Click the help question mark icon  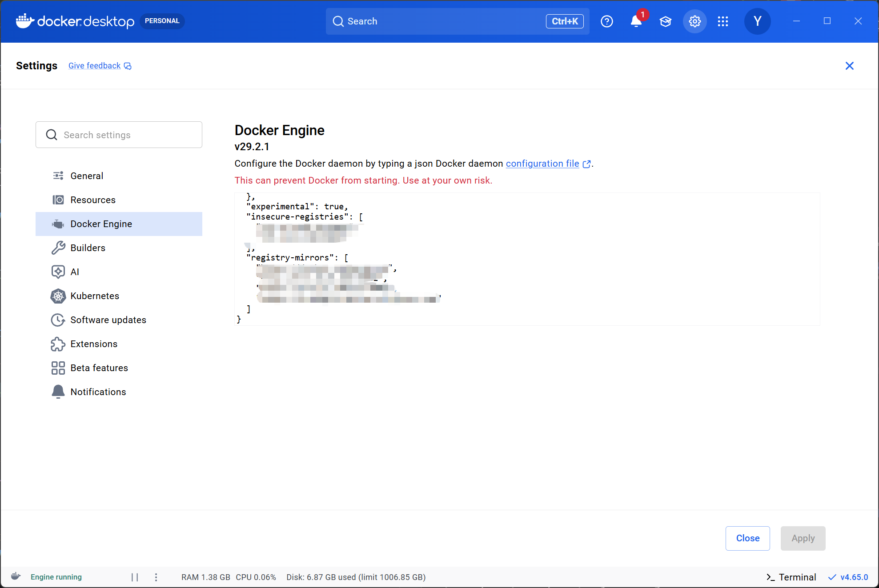point(606,21)
